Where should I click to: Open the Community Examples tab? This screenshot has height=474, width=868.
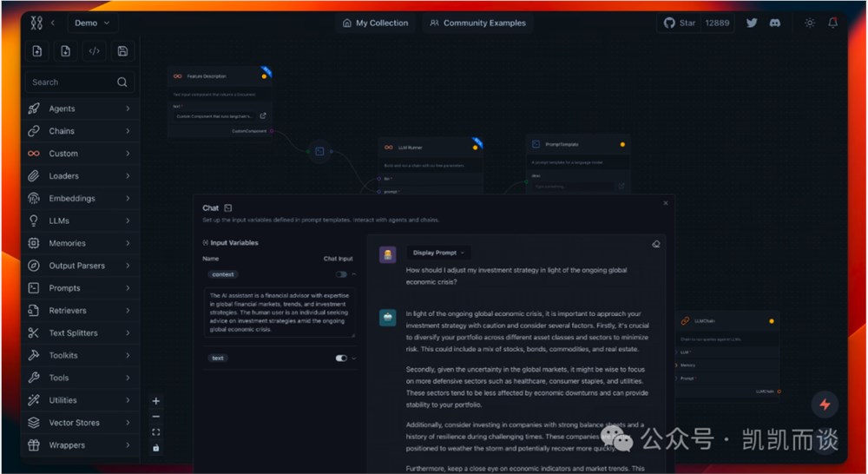477,23
